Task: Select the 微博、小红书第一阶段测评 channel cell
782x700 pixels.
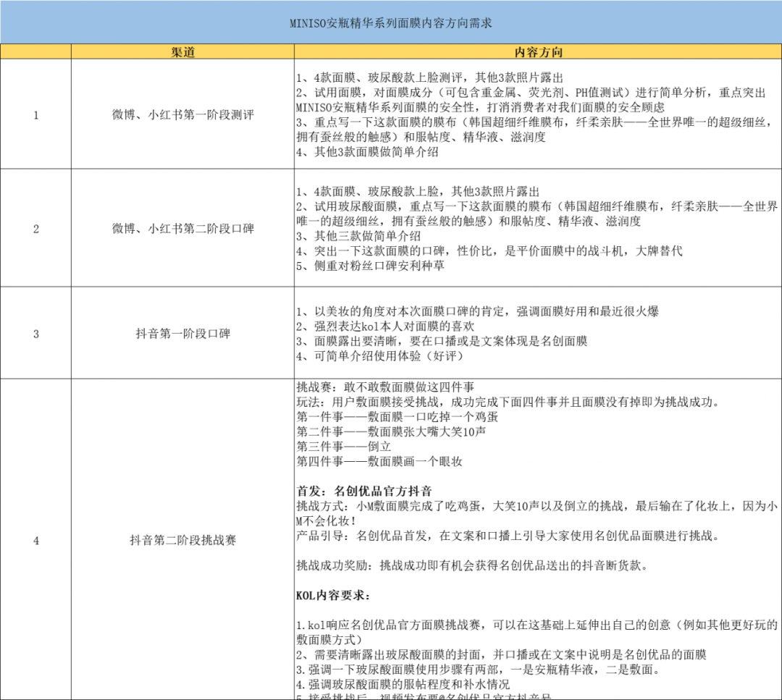Action: click(x=182, y=114)
